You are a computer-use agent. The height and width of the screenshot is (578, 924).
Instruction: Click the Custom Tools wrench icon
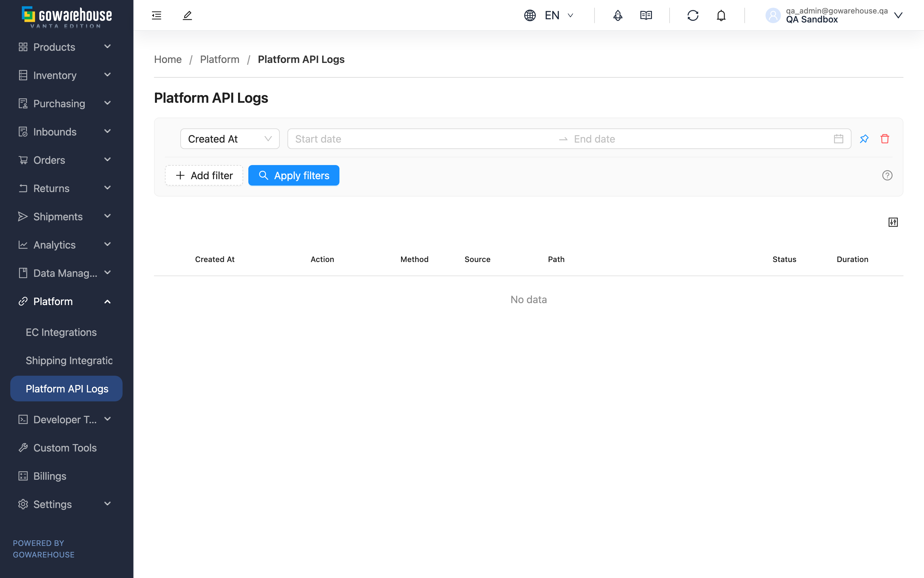coord(23,448)
